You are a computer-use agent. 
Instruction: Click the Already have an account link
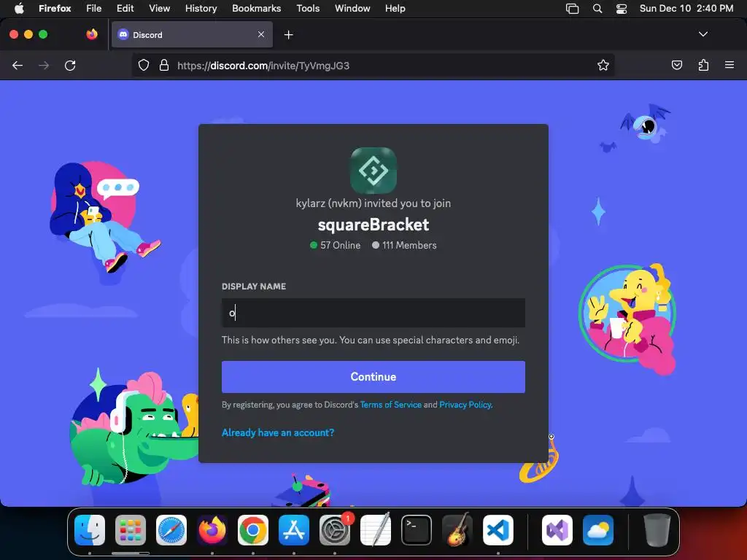[x=278, y=432]
